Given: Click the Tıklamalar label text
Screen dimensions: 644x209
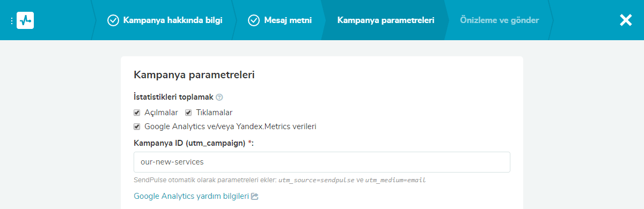Looking at the screenshot, I should (214, 113).
